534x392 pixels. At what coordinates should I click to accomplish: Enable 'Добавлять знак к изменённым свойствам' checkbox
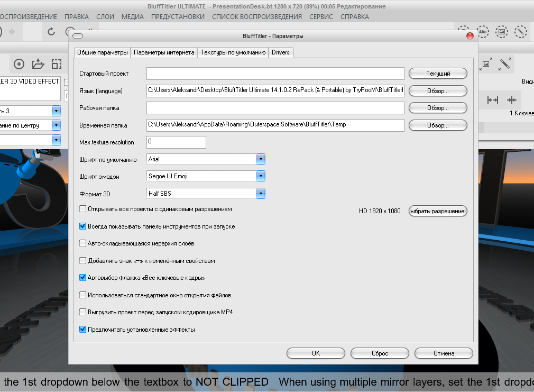[x=83, y=260]
